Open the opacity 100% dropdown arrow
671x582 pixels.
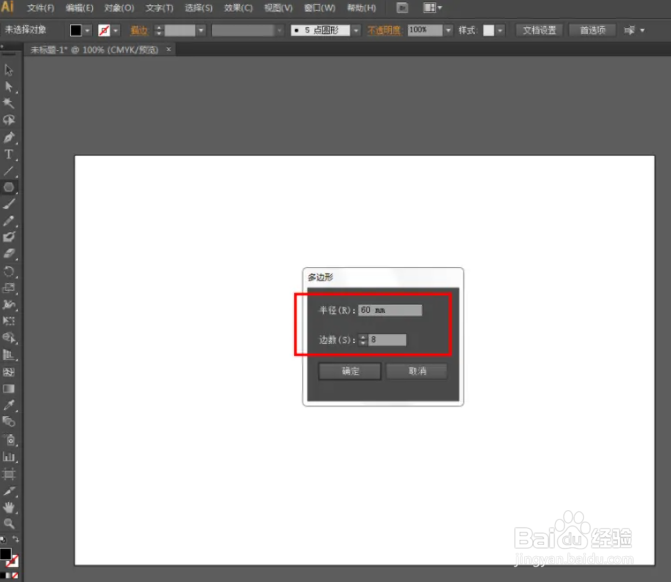[x=448, y=30]
